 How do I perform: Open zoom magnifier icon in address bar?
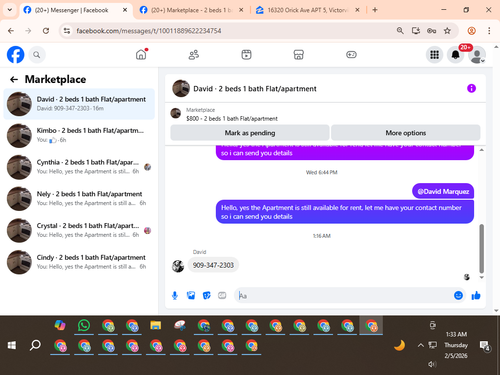pyautogui.click(x=400, y=31)
